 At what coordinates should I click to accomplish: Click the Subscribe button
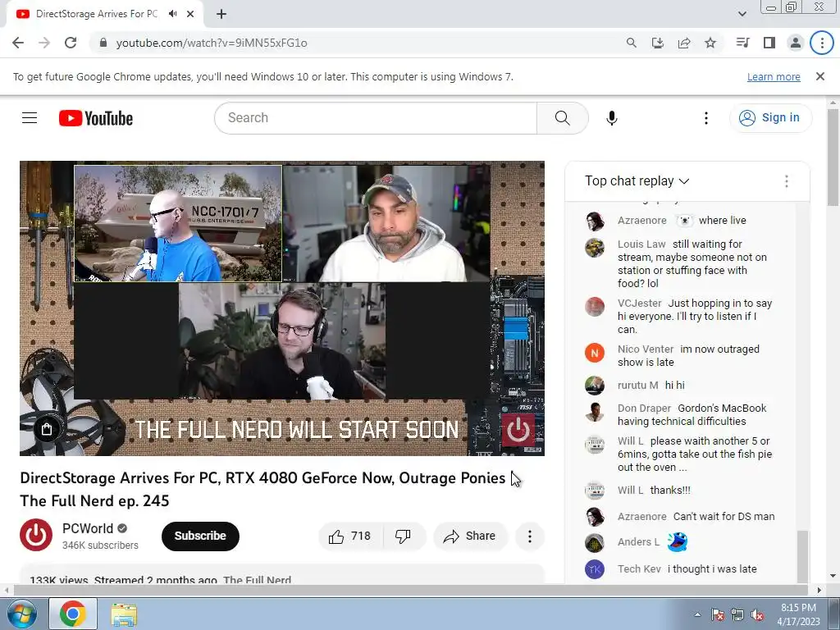pyautogui.click(x=200, y=536)
